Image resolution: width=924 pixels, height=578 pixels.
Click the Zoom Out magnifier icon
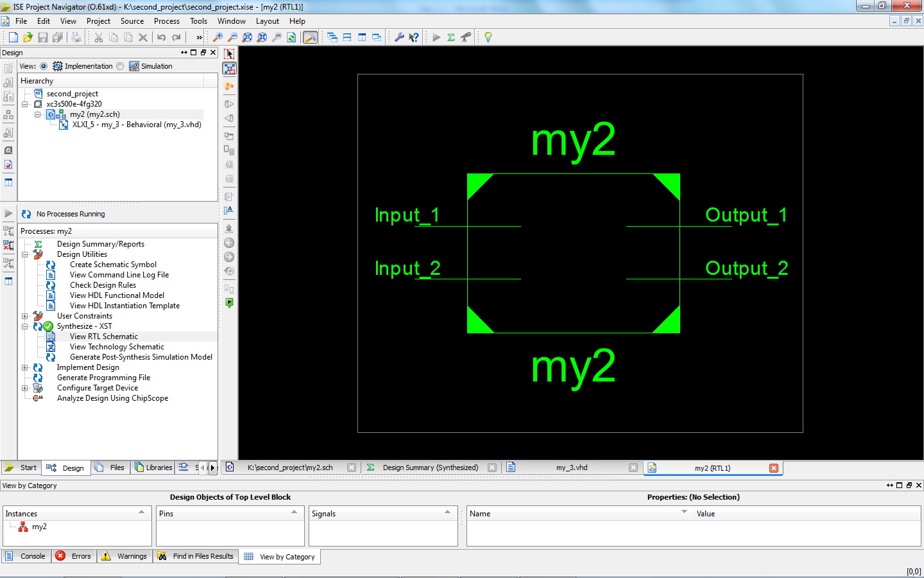pyautogui.click(x=233, y=37)
